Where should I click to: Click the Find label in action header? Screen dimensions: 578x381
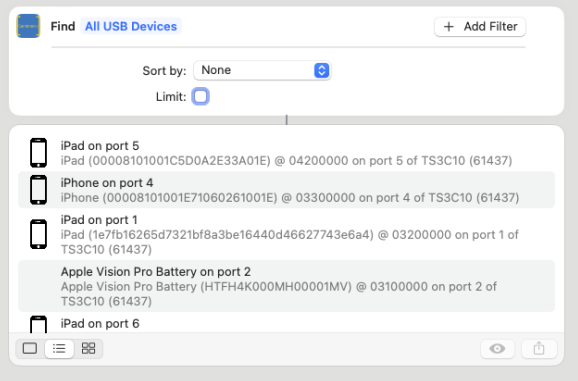tap(63, 27)
